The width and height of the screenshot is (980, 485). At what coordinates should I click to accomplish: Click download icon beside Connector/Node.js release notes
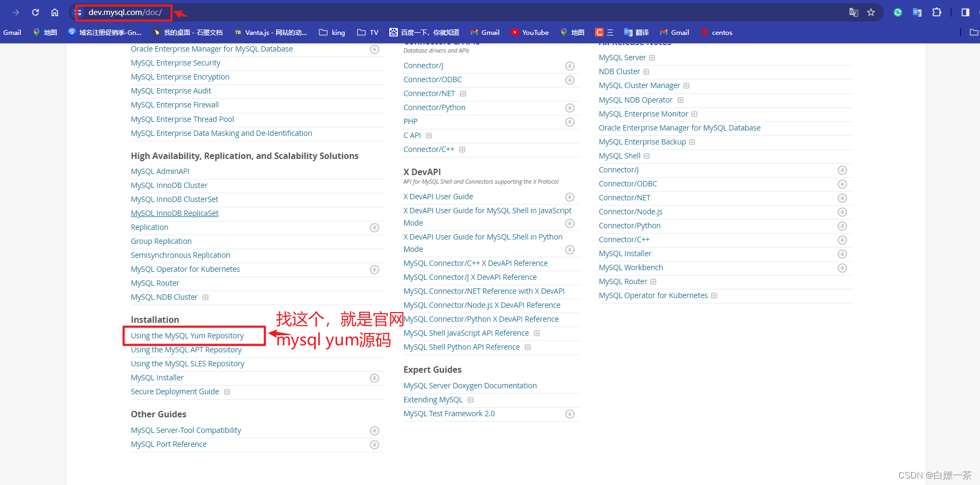[x=843, y=212]
